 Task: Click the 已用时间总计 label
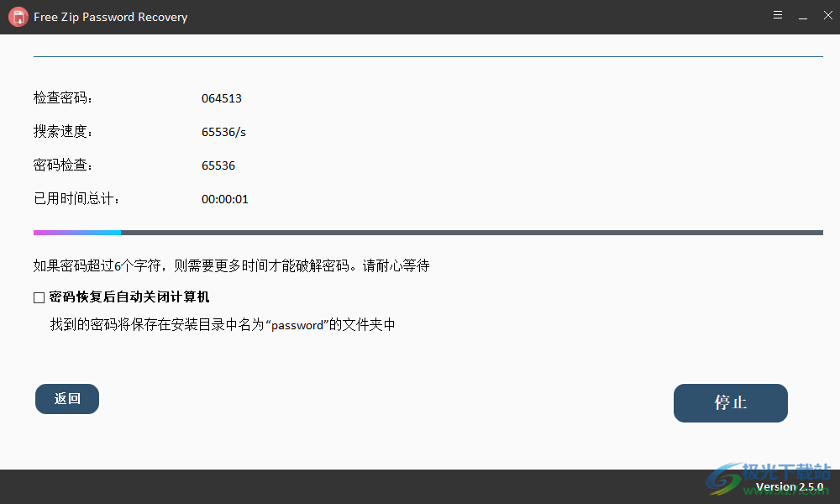click(x=76, y=199)
